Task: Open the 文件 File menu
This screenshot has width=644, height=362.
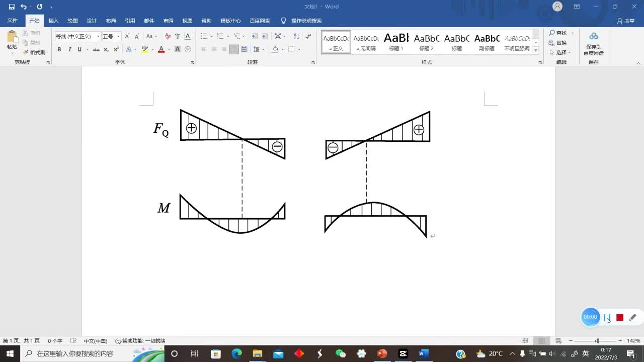Action: tap(12, 21)
